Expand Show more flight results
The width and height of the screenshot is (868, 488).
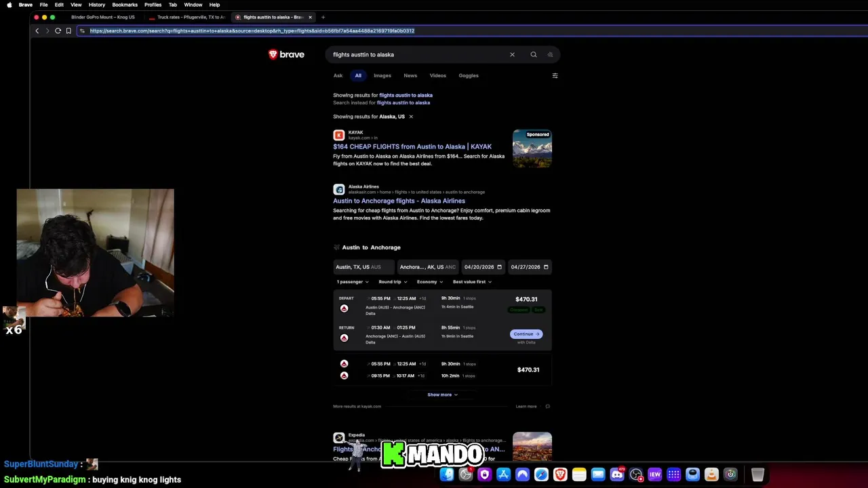click(x=442, y=394)
